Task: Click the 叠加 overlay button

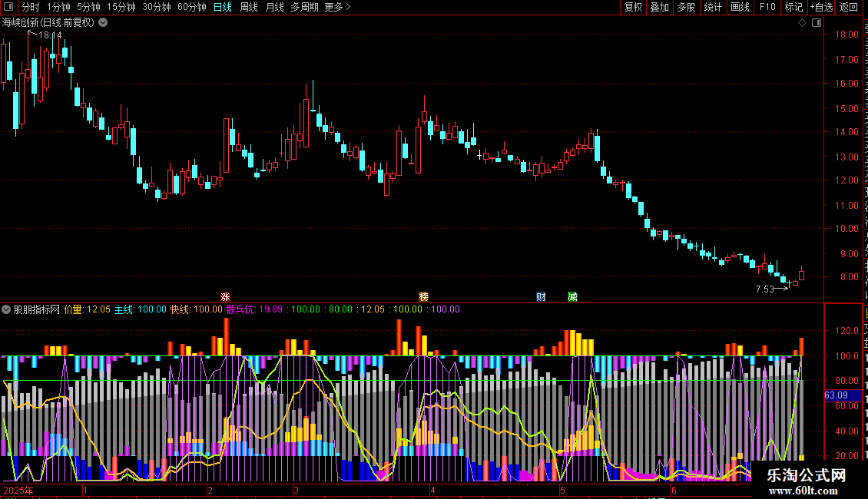Action: (x=659, y=7)
